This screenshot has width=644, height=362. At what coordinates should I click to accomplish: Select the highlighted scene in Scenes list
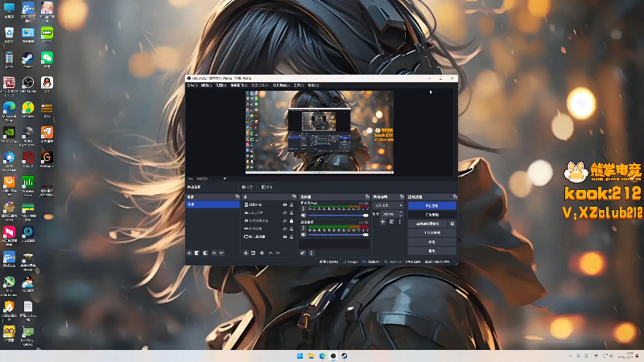click(x=213, y=204)
